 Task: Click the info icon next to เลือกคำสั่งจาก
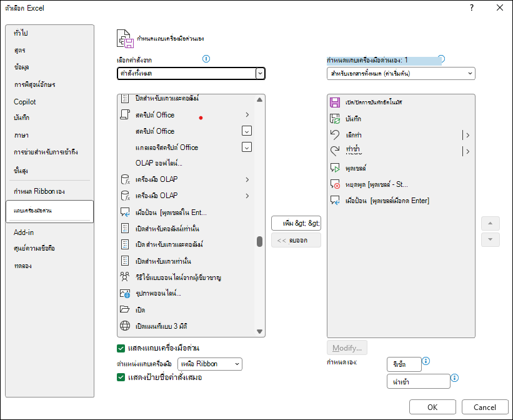[x=206, y=59]
